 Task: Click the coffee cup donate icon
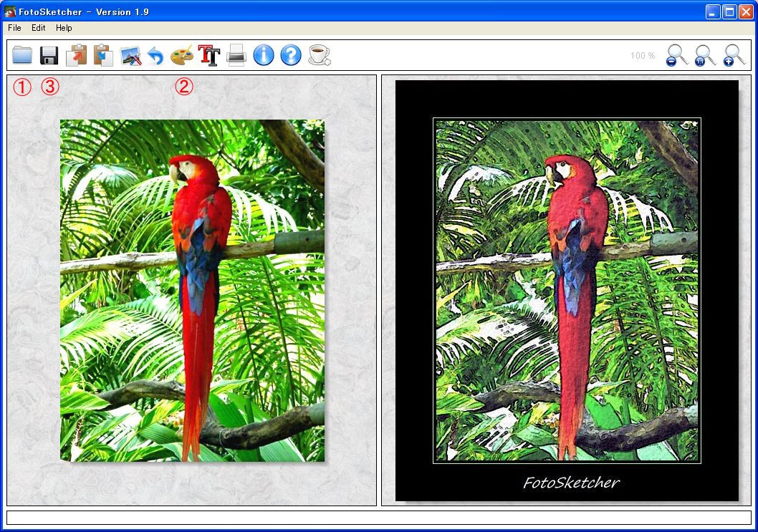click(319, 55)
